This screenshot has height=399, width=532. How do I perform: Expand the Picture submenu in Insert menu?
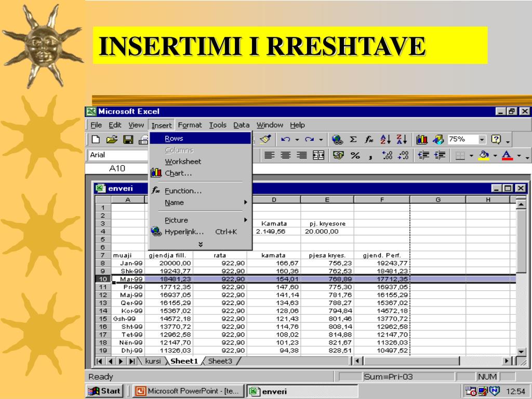tap(245, 220)
